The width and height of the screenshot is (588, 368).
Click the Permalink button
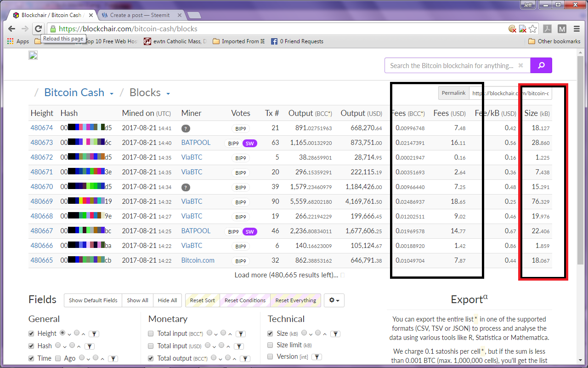click(453, 93)
